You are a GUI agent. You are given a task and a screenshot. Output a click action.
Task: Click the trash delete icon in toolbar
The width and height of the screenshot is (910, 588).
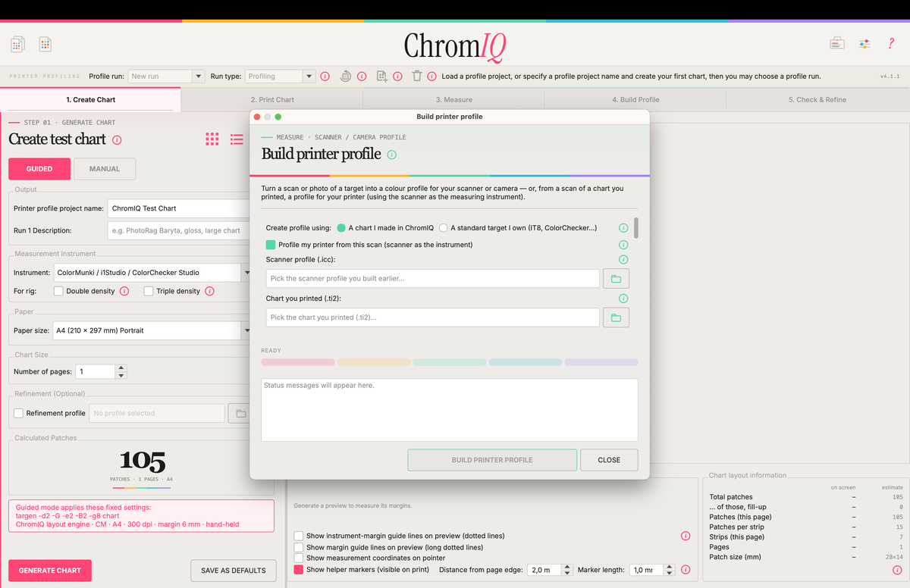coord(417,76)
